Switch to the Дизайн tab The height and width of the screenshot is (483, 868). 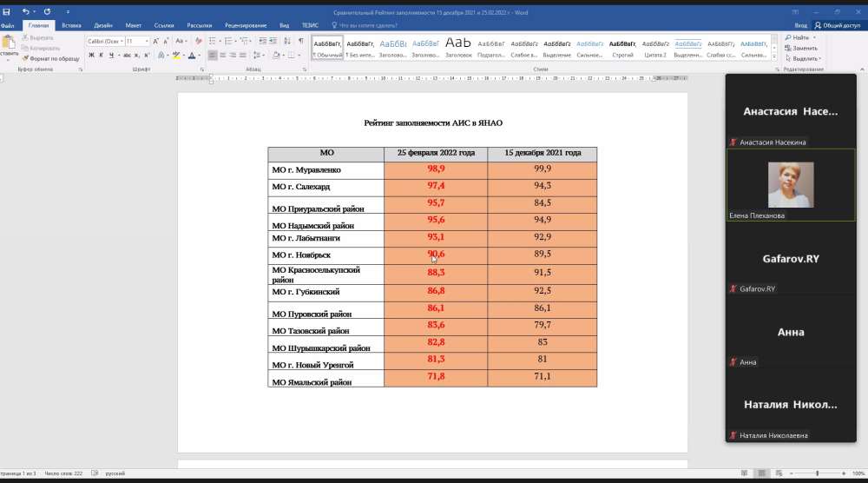[x=103, y=25]
